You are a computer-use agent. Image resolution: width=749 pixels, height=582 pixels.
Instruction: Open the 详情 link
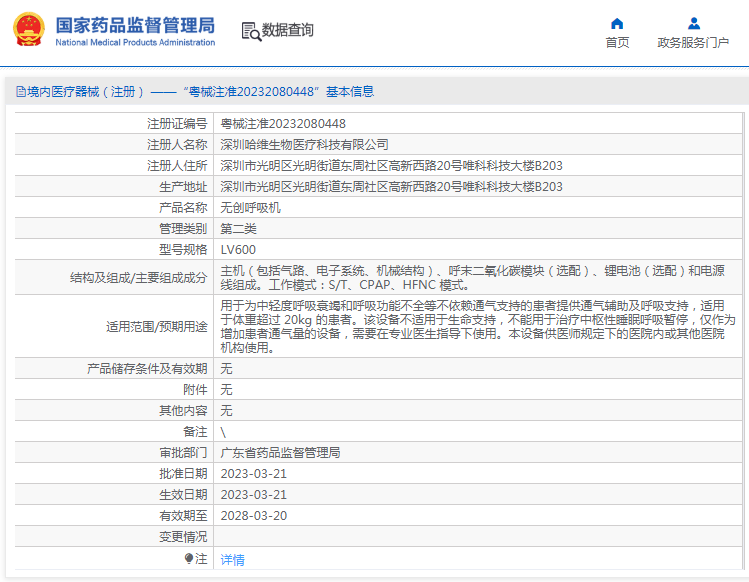233,560
